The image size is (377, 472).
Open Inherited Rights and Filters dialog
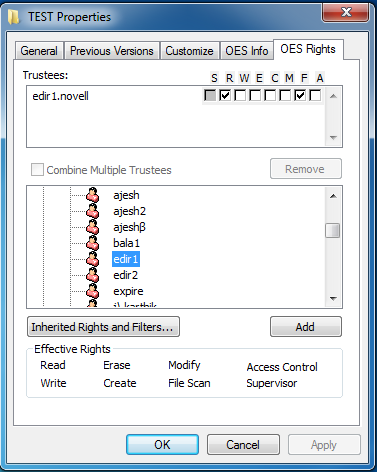[103, 327]
